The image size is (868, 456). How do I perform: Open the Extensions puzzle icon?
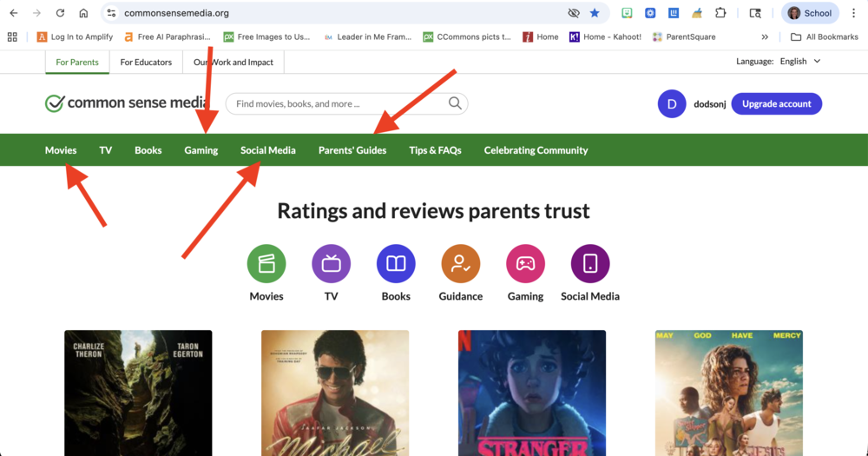[x=720, y=13]
